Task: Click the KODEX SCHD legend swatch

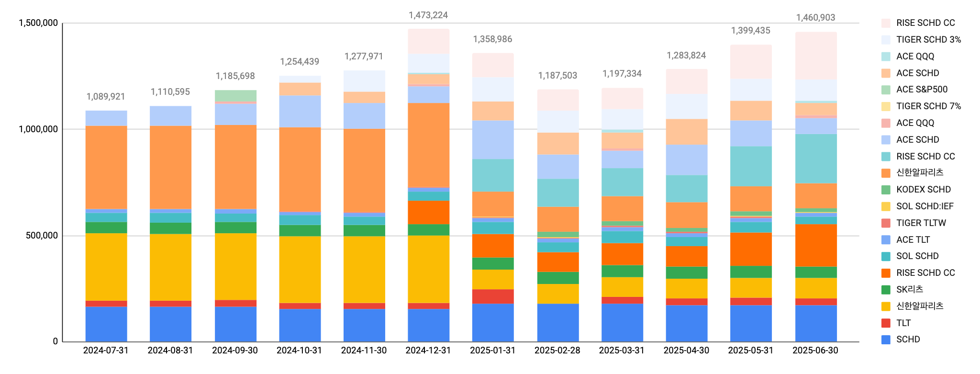Action: (886, 190)
